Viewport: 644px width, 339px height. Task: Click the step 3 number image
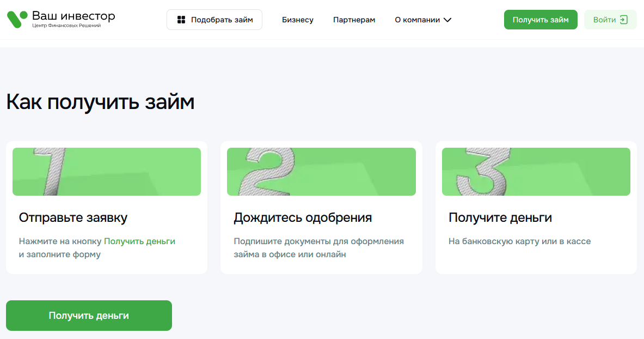pos(536,172)
